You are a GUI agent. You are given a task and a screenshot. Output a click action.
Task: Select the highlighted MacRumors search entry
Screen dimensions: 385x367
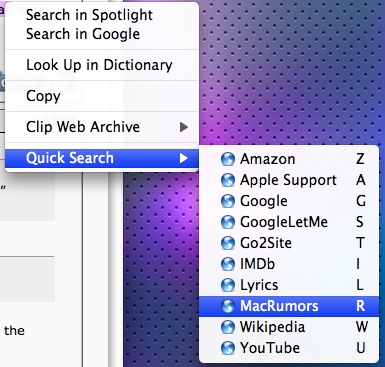pos(289,306)
